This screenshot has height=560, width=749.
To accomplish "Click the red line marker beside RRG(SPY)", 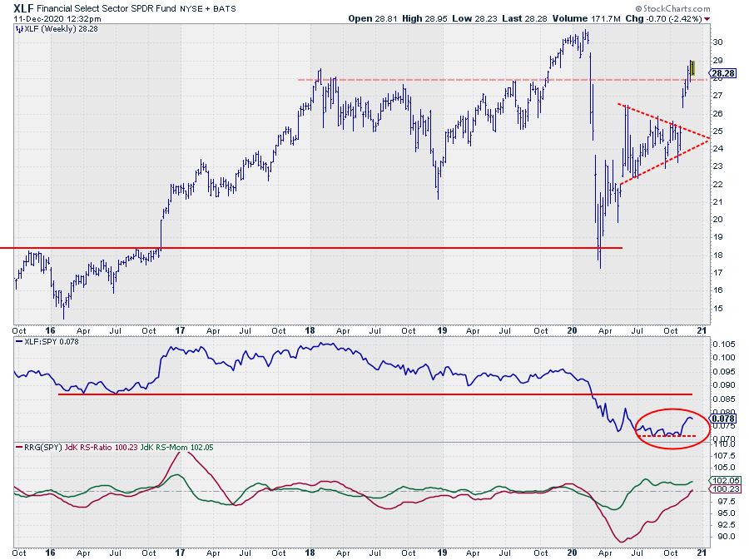I will coord(17,448).
